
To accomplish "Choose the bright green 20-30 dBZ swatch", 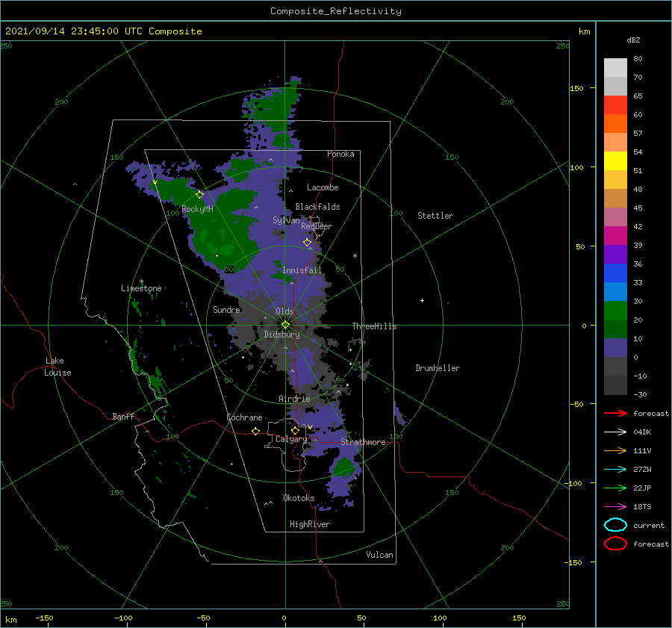I will [x=615, y=311].
